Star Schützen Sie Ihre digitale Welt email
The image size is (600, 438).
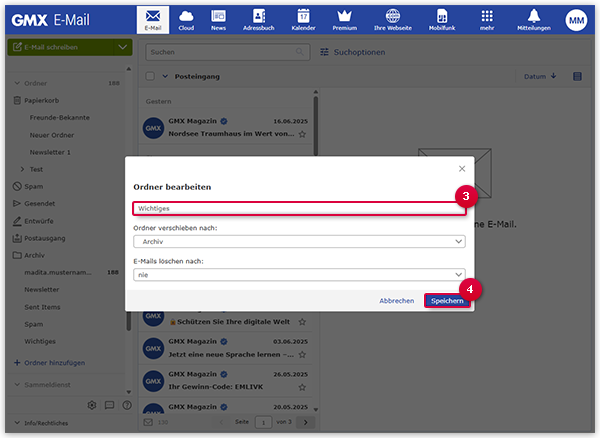[x=302, y=322]
